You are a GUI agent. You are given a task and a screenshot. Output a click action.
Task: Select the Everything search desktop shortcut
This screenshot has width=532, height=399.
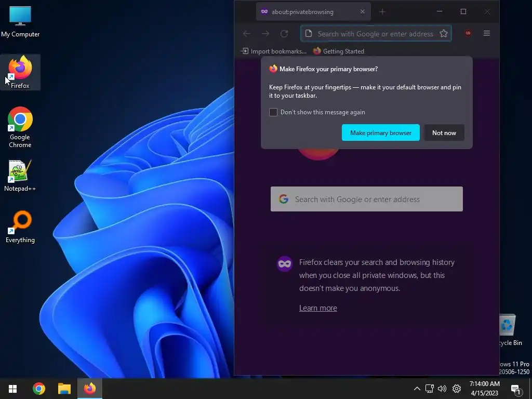coord(20,227)
